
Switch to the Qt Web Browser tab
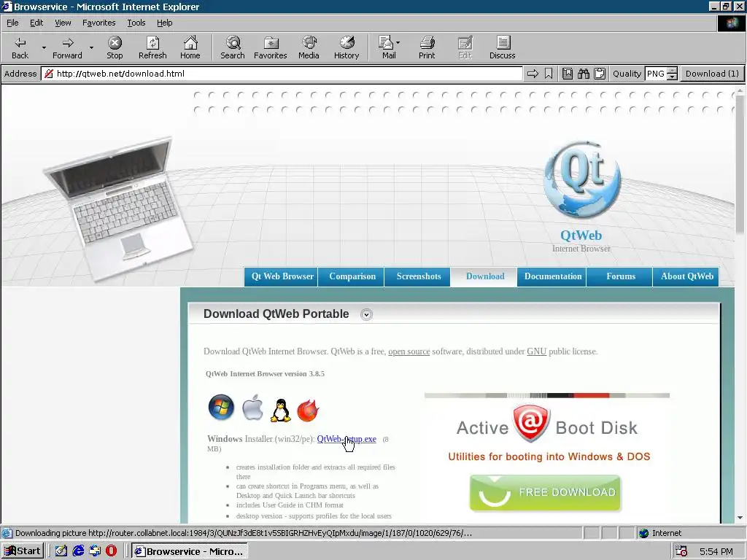282,276
